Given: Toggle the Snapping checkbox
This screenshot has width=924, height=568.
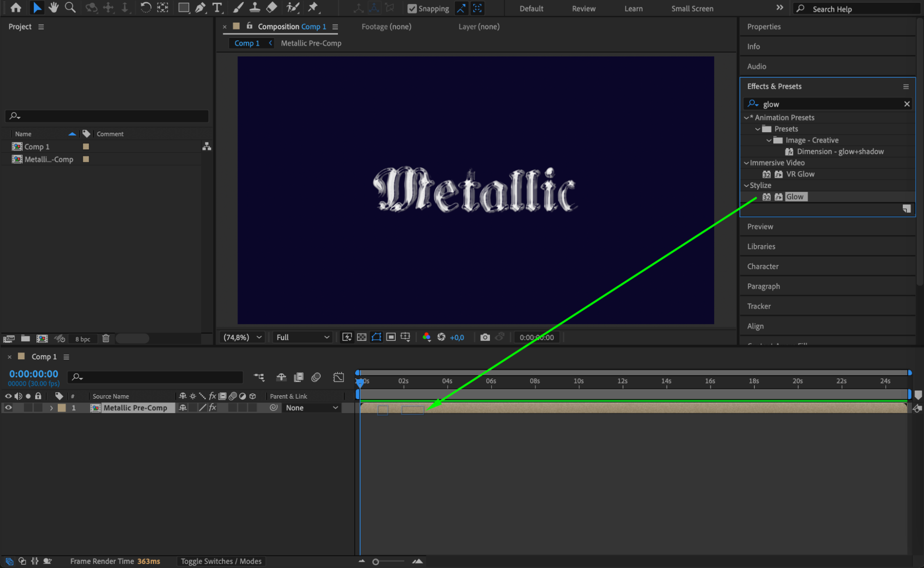Looking at the screenshot, I should 412,9.
